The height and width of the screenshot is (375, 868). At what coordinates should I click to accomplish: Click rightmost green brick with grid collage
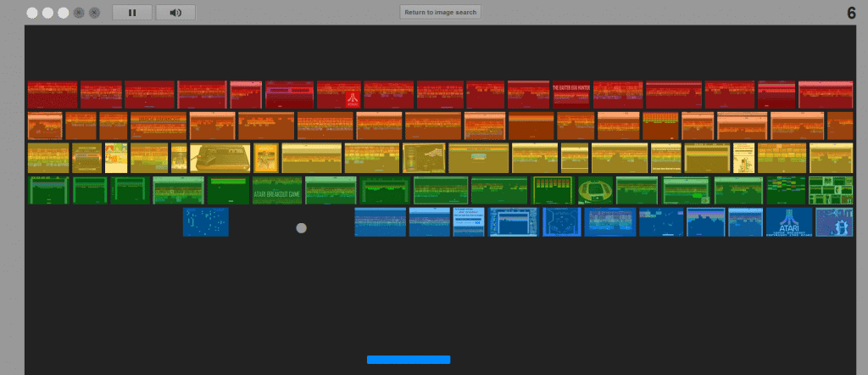coord(831,191)
